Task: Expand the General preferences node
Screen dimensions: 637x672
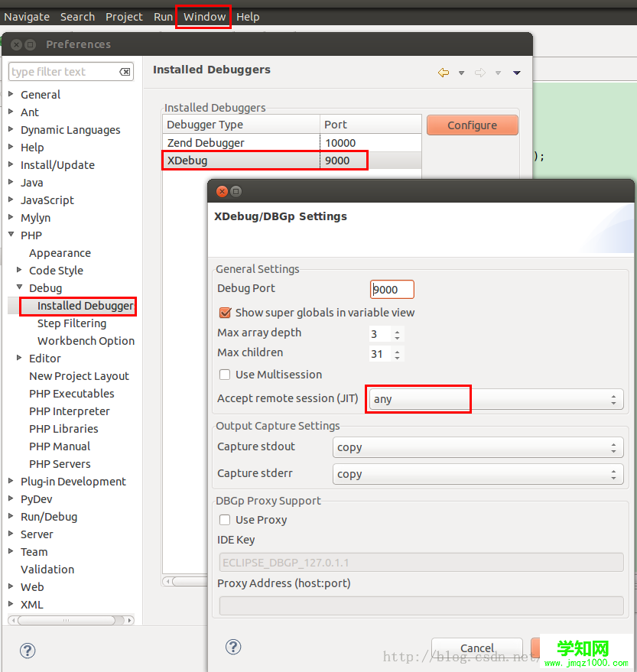Action: (x=11, y=94)
